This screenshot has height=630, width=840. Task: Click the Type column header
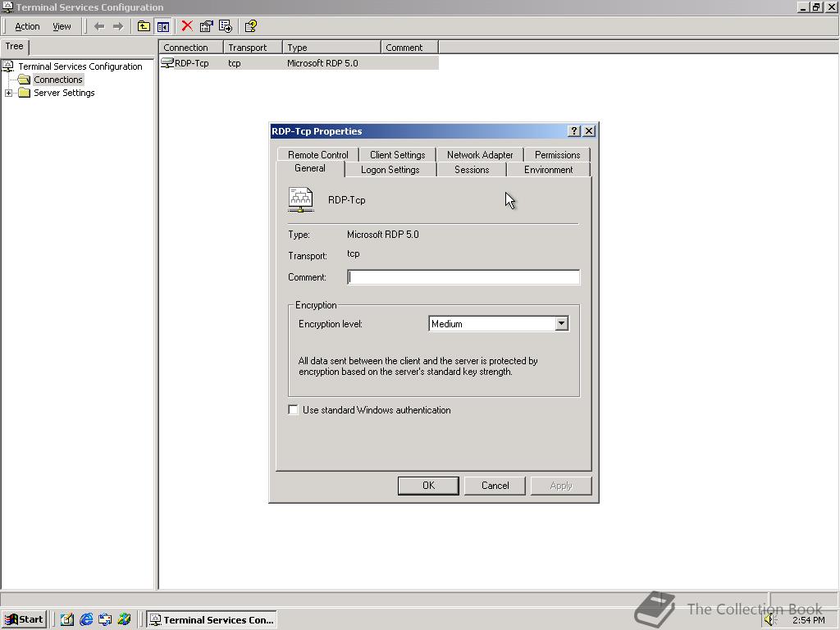tap(331, 47)
